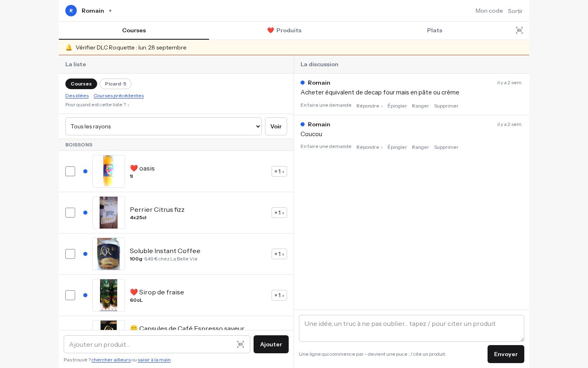Expand 'Pour quand est cette liste ?'
Viewport: 588px width, 368px height.
pos(97,105)
